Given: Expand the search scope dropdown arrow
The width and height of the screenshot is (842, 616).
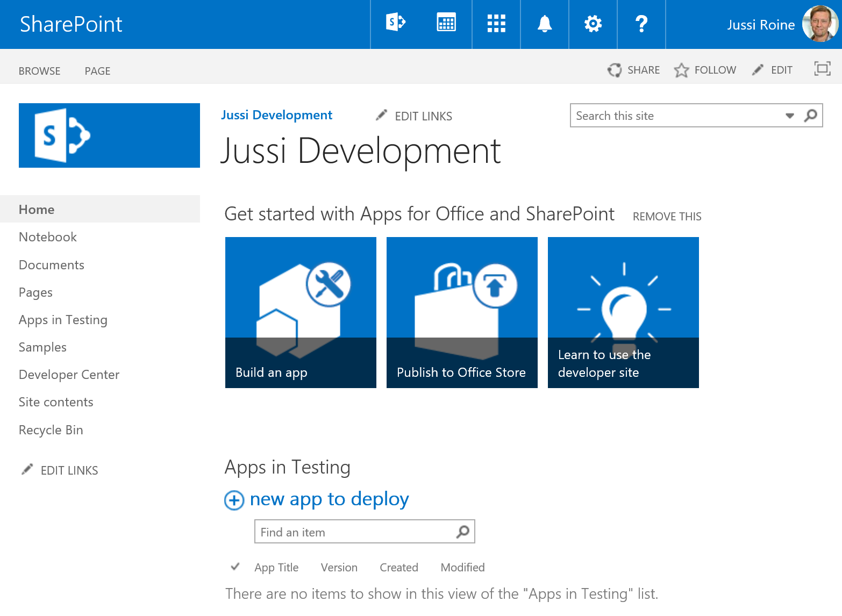Looking at the screenshot, I should coord(789,116).
